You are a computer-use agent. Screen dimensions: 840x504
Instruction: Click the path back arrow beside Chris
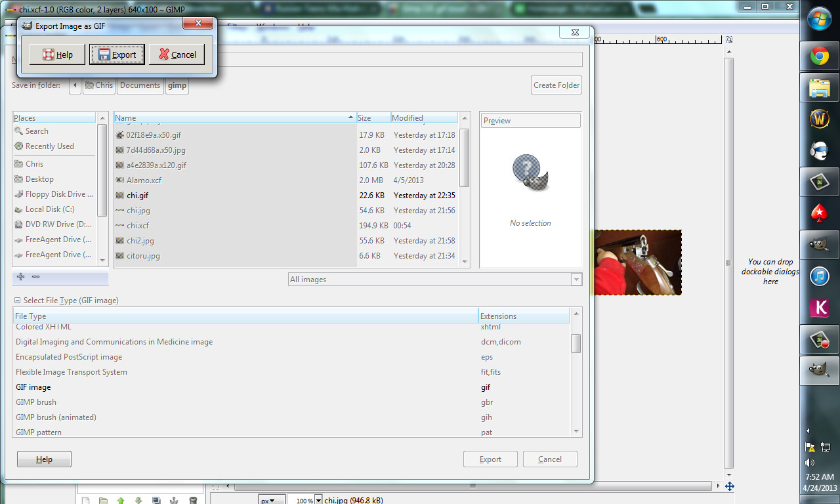coord(75,85)
